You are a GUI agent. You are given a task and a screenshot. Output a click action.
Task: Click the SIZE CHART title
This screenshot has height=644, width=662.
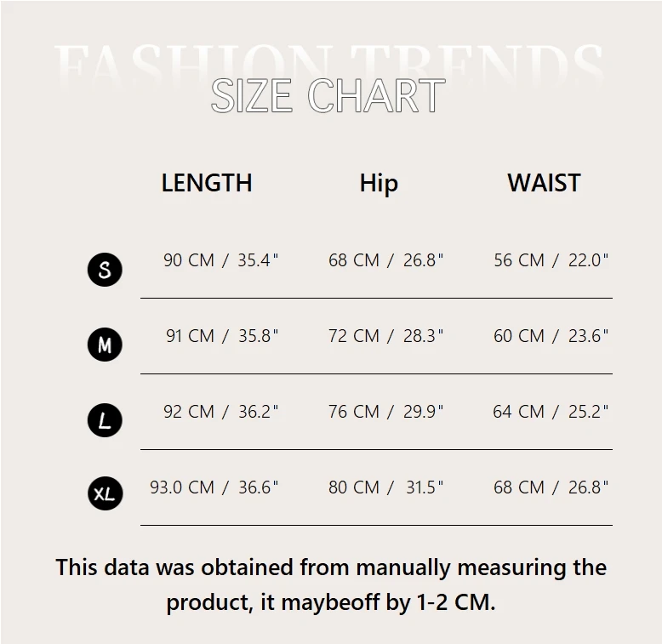[328, 95]
